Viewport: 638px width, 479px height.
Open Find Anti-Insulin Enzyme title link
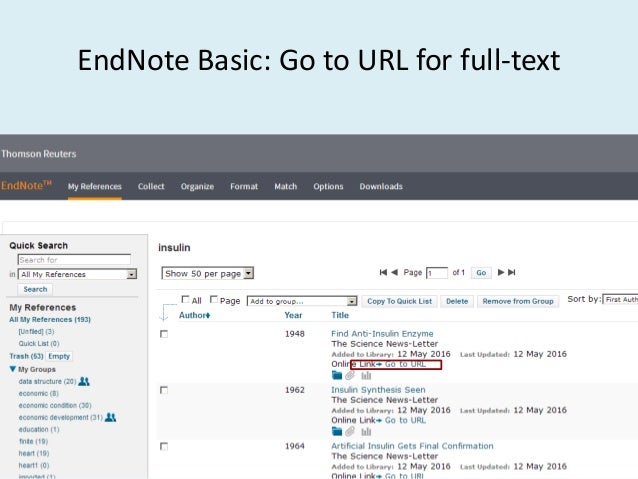pos(382,334)
